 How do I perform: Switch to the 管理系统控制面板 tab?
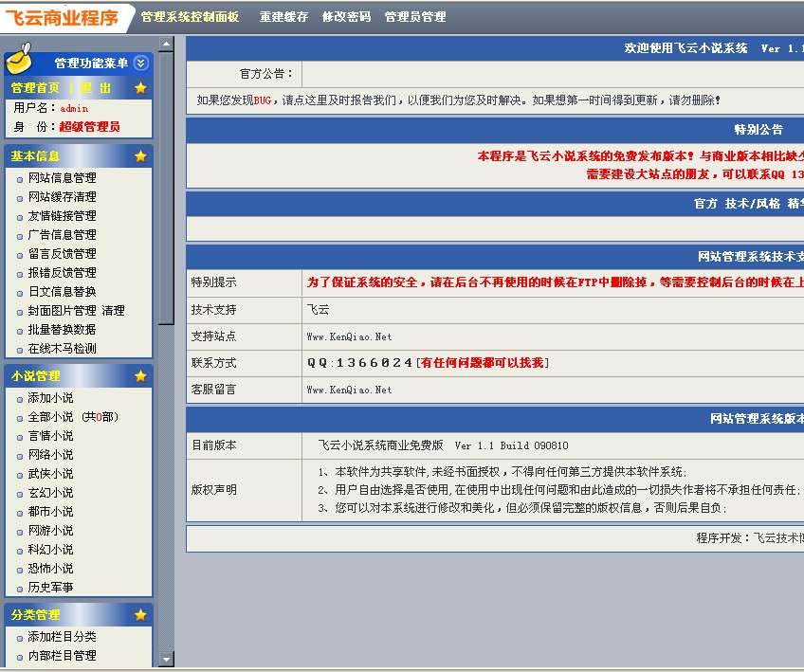click(192, 15)
